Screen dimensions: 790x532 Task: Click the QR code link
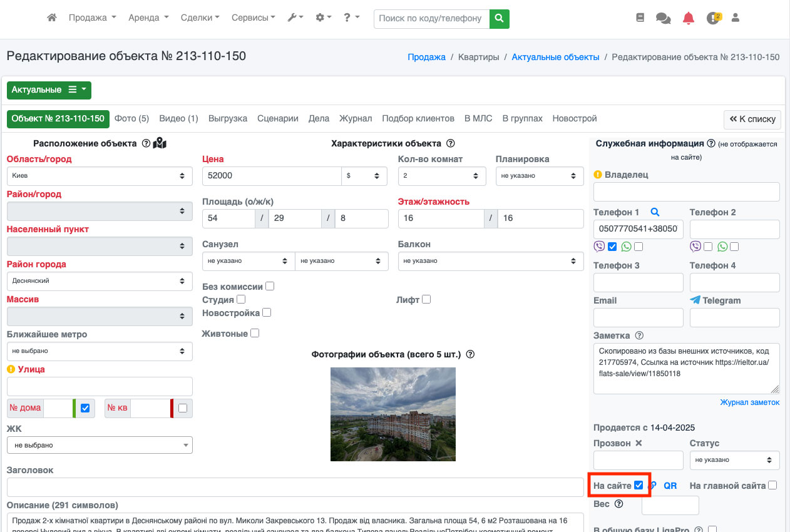[x=670, y=486]
